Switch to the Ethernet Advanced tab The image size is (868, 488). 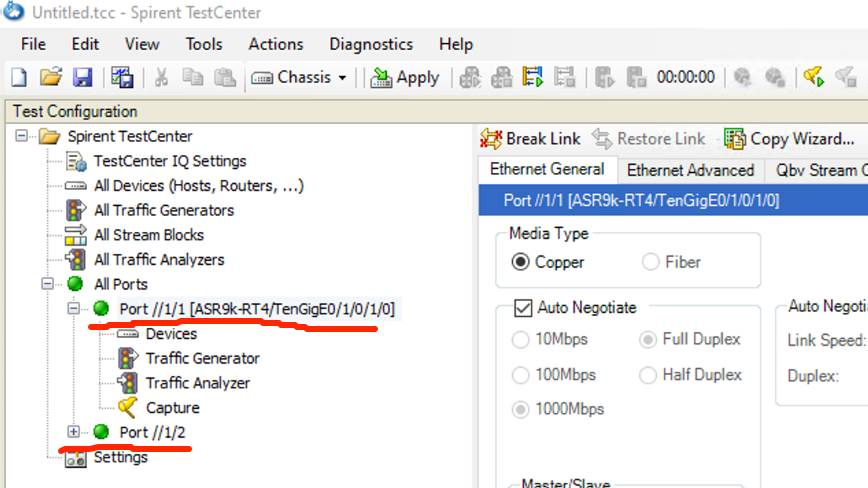(x=690, y=170)
